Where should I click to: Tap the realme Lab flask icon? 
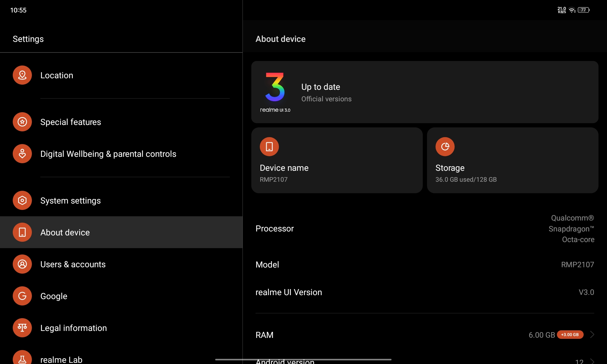click(22, 357)
